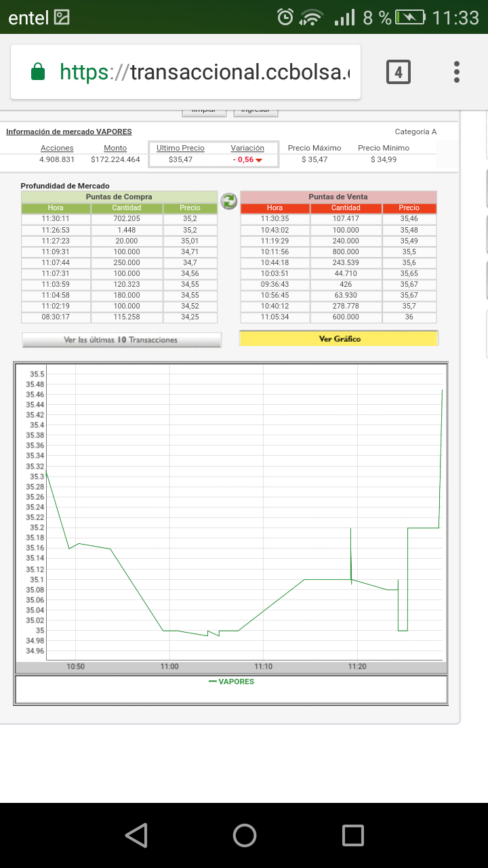Select buy quantity 120.323 cell
488x868 pixels.
pos(127,284)
